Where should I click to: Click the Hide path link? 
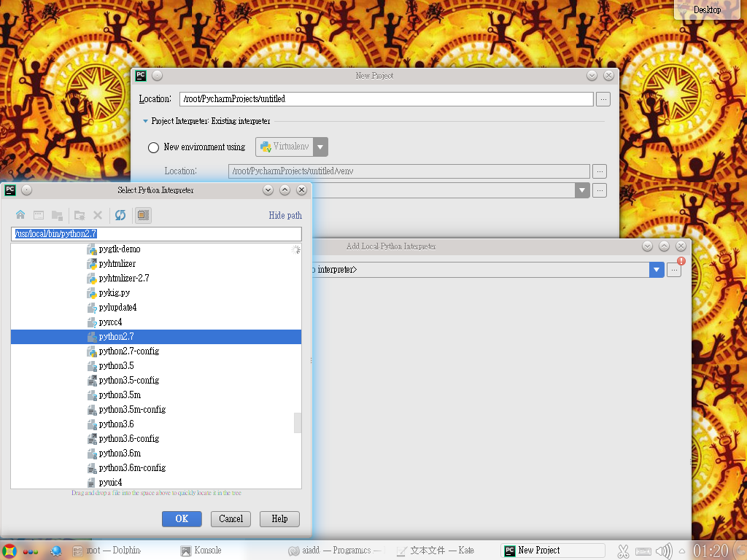(285, 215)
